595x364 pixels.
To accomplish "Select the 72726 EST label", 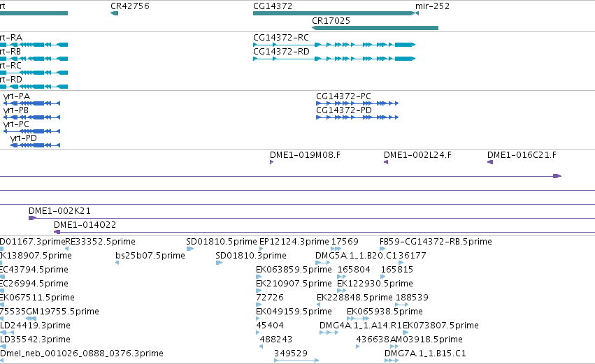I will [x=270, y=298].
